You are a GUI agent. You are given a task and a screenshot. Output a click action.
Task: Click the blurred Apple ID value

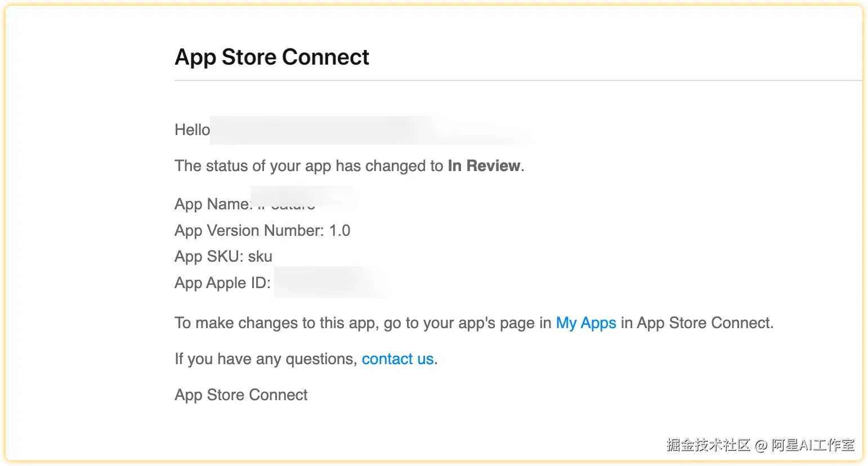click(329, 282)
